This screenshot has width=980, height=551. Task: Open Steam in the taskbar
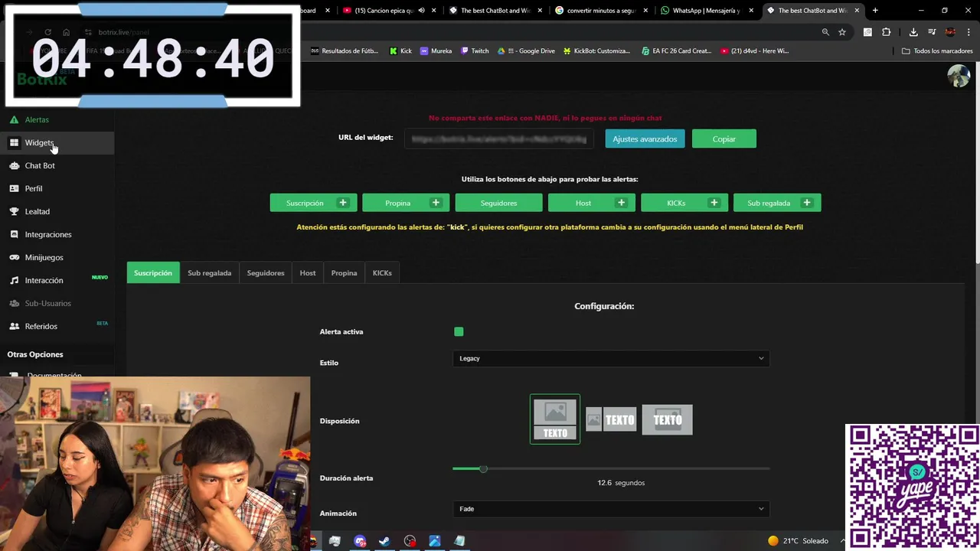click(384, 541)
